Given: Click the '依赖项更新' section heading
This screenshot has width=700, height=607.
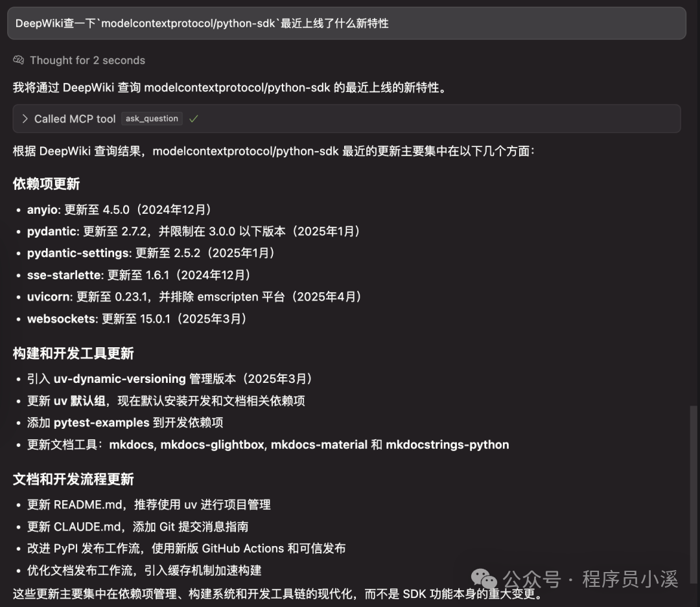Looking at the screenshot, I should (x=46, y=183).
